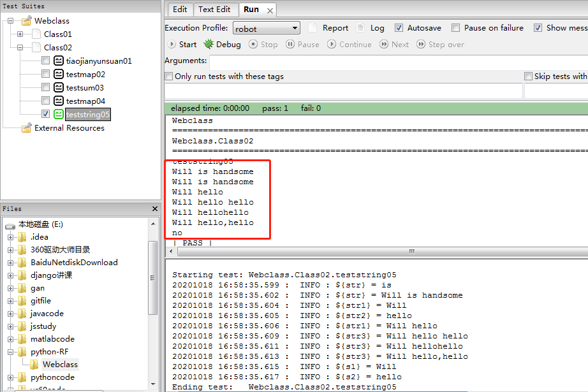Switch to the Text Edit tab
588x392 pixels.
214,10
